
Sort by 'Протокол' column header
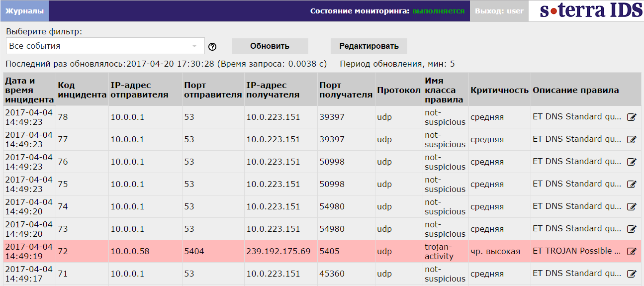[x=399, y=90]
